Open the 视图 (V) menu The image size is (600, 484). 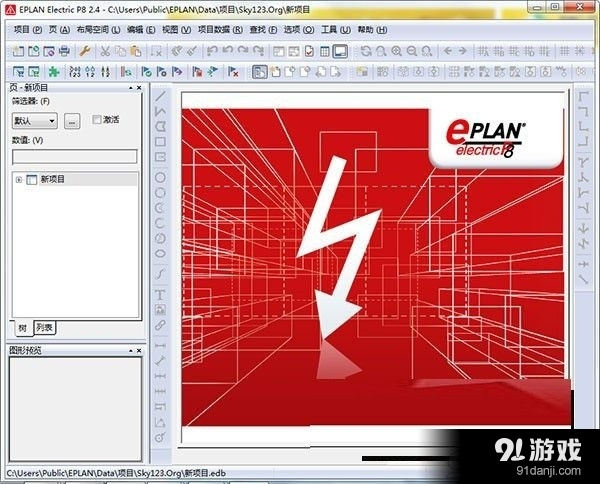175,30
